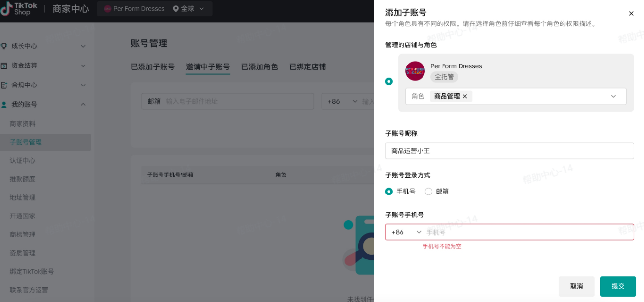Select the Per Form Dresses store radio button

(389, 81)
